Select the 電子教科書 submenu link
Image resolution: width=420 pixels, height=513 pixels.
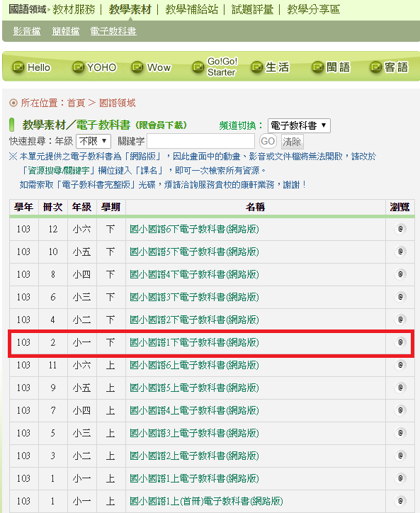click(x=113, y=31)
